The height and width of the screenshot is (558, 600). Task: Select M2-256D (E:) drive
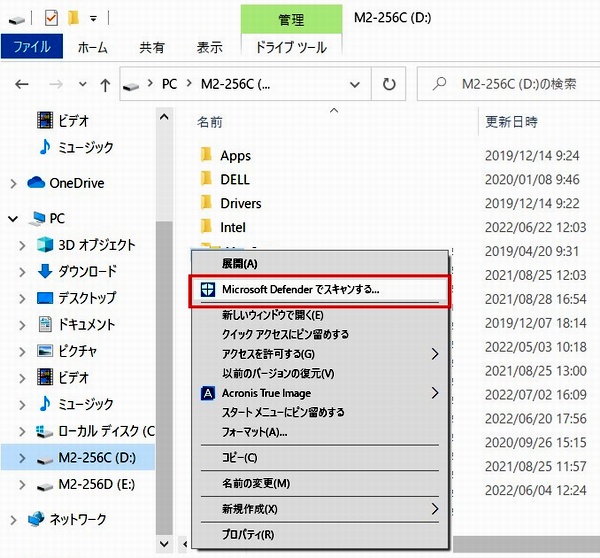click(x=86, y=484)
